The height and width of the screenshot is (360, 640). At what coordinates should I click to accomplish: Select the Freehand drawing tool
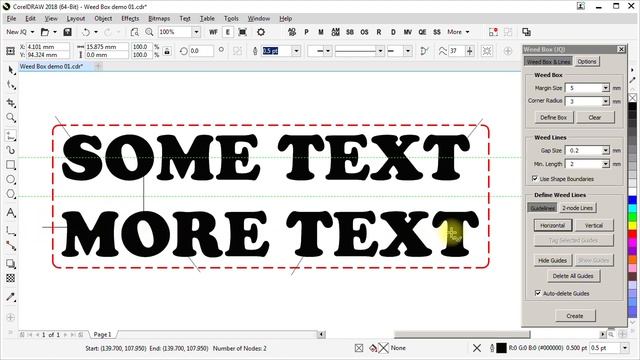point(11,135)
